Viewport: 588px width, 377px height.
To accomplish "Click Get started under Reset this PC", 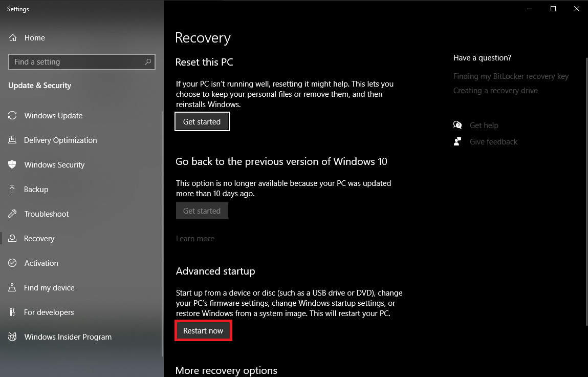I will pyautogui.click(x=202, y=122).
